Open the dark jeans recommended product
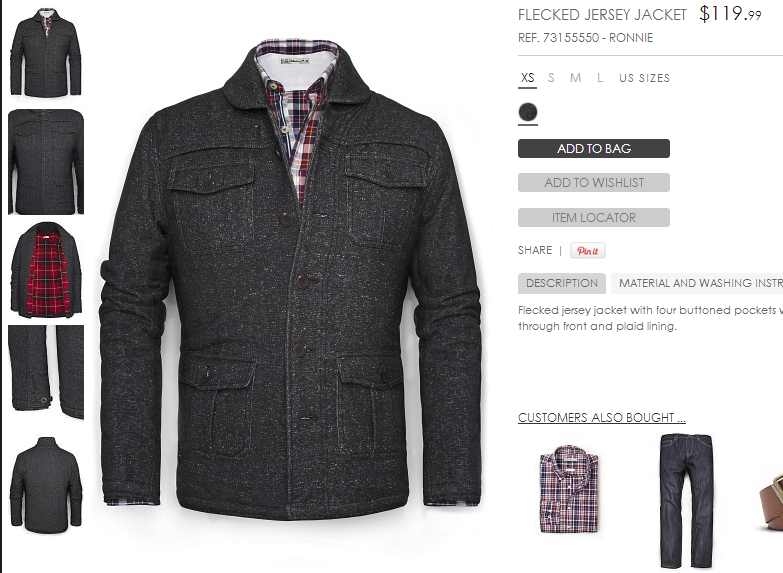This screenshot has height=573, width=783. coord(687,500)
